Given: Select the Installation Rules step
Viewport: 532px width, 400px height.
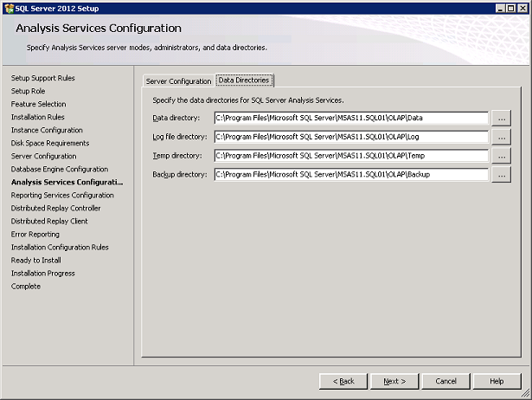Looking at the screenshot, I should click(x=38, y=117).
